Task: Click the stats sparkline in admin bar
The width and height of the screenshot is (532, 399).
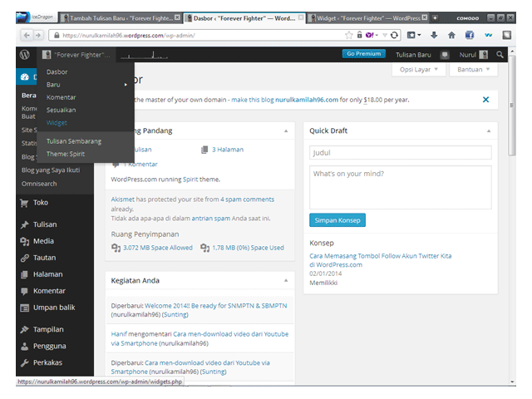Action: click(144, 55)
